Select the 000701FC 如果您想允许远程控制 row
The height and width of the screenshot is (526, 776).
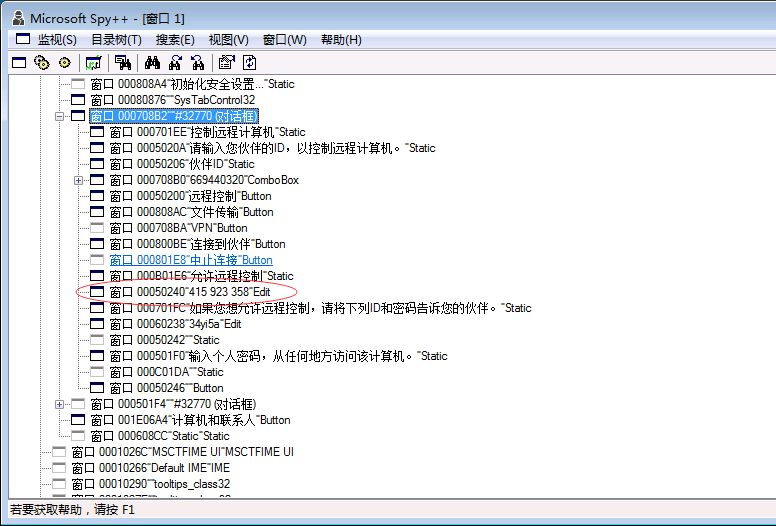(x=320, y=308)
